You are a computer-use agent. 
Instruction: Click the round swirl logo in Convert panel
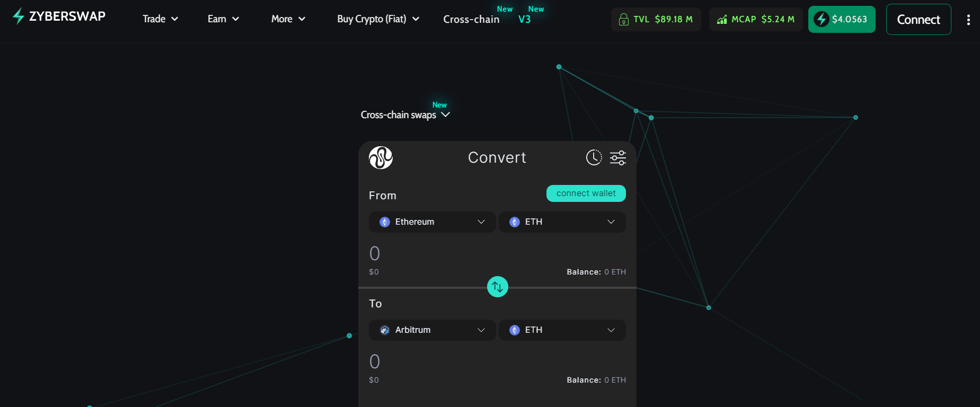click(x=381, y=157)
